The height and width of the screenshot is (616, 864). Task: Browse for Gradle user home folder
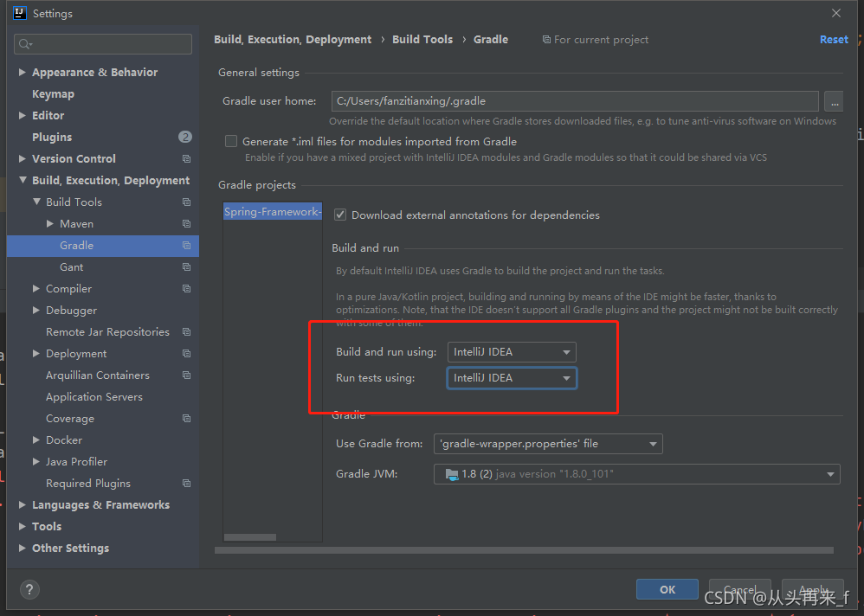coord(834,101)
